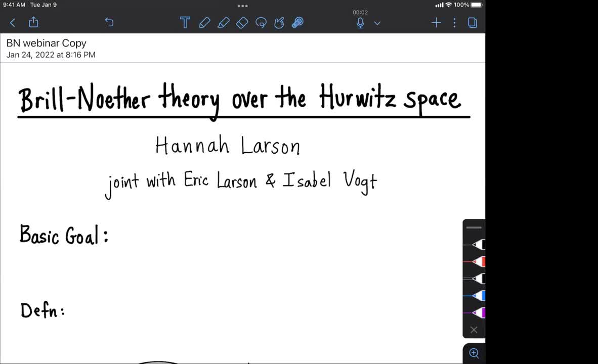
Task: Add new content with plus icon
Action: (x=436, y=23)
